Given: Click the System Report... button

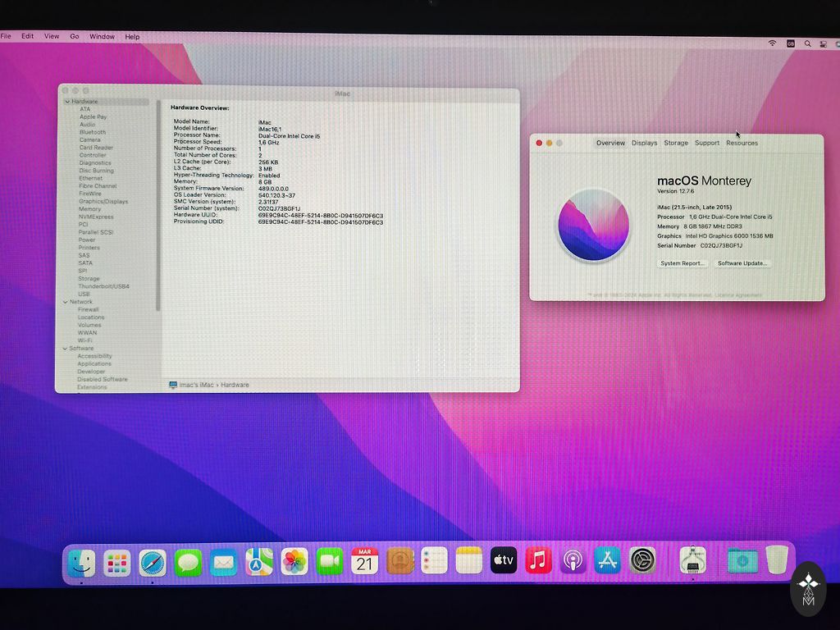Looking at the screenshot, I should click(682, 263).
